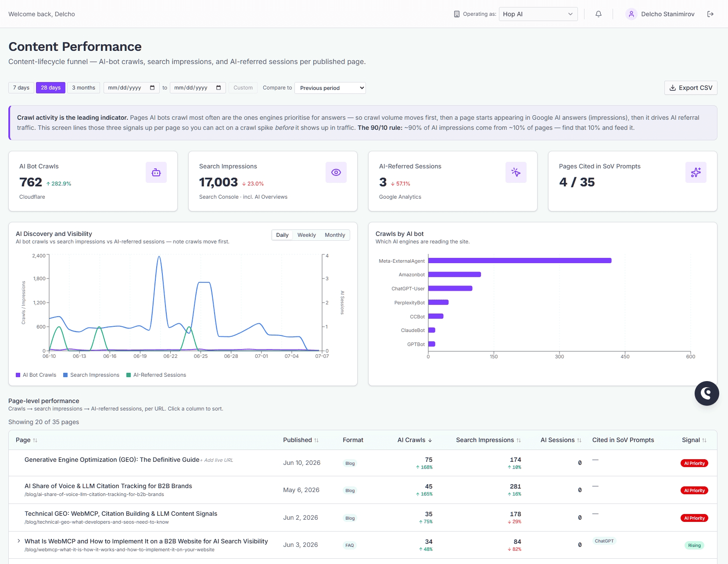Open AI Share of Voice page row
728x564 pixels.
click(x=363, y=490)
